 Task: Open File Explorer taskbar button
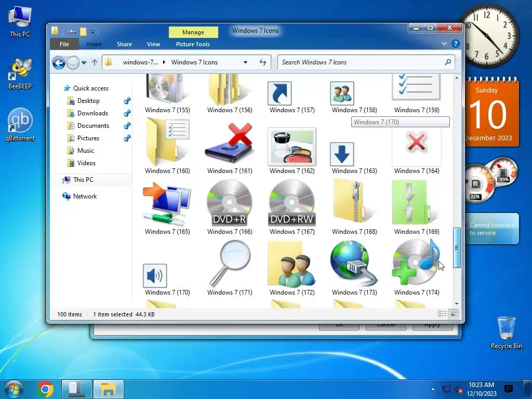(x=108, y=389)
